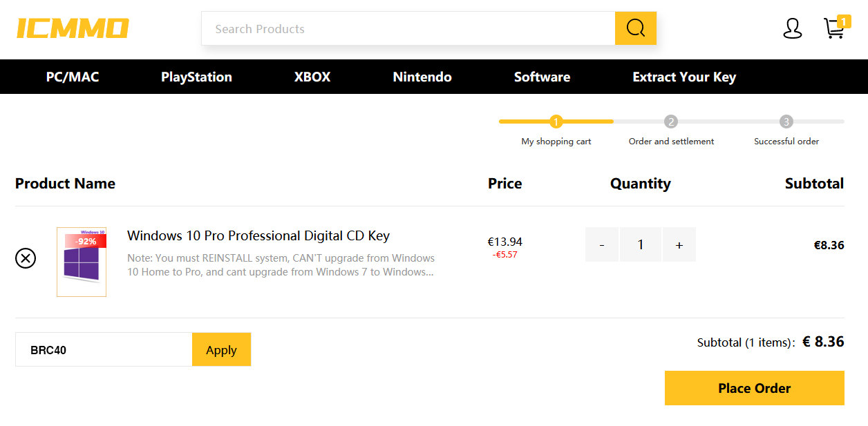Open the Nintendo menu
Viewport: 868px width, 426px height.
[422, 77]
